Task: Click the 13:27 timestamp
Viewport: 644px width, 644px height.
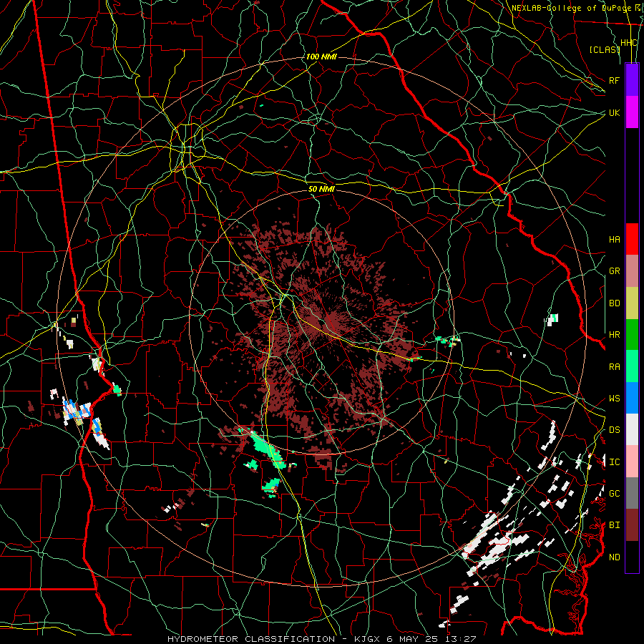Action: [x=462, y=639]
